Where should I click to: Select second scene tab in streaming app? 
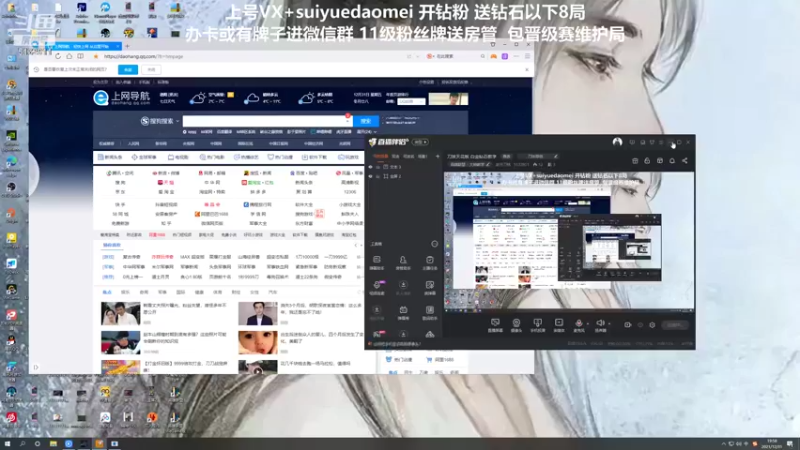(395, 156)
